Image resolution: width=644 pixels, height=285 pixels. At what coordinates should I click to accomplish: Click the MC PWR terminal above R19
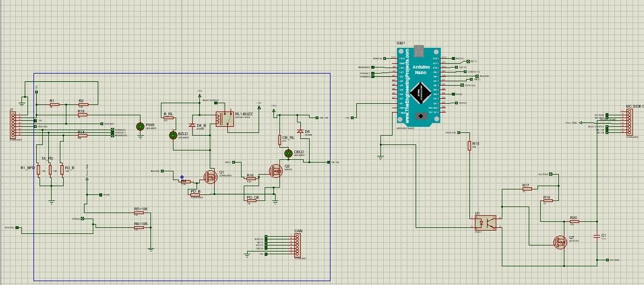(x=550, y=175)
